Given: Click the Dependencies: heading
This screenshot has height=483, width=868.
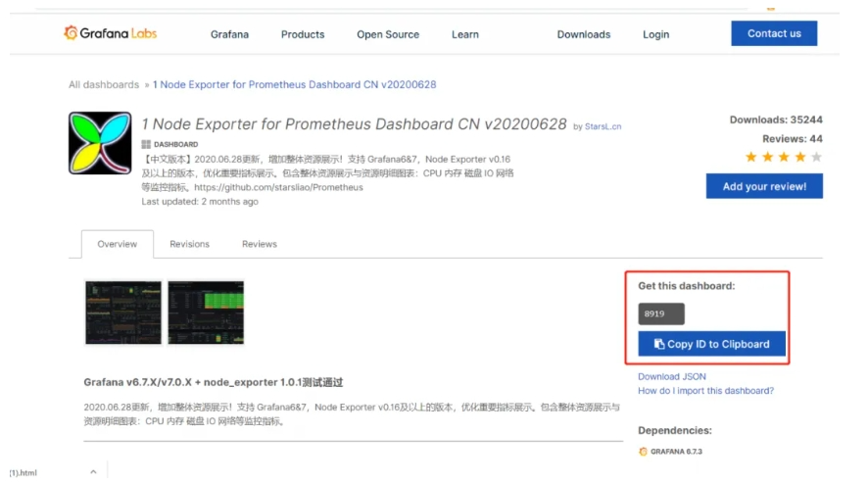Looking at the screenshot, I should (675, 430).
